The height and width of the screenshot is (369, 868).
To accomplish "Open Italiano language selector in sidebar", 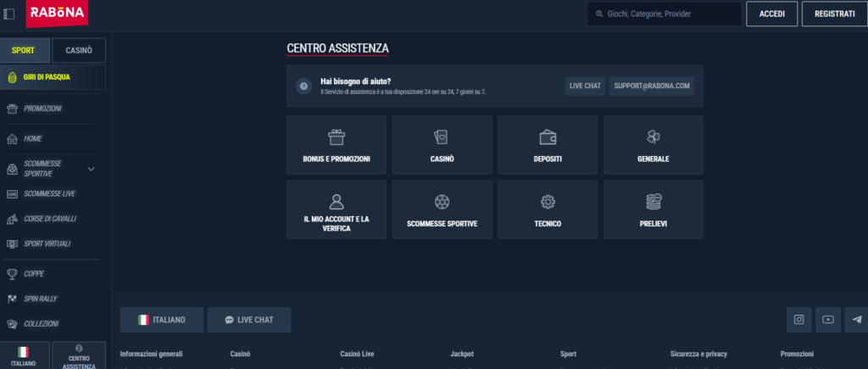I will 23,355.
